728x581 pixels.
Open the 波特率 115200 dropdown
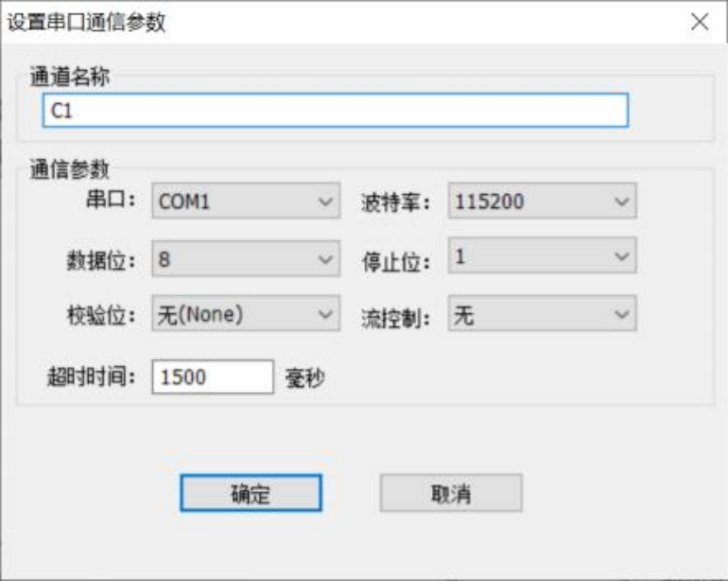click(x=542, y=201)
